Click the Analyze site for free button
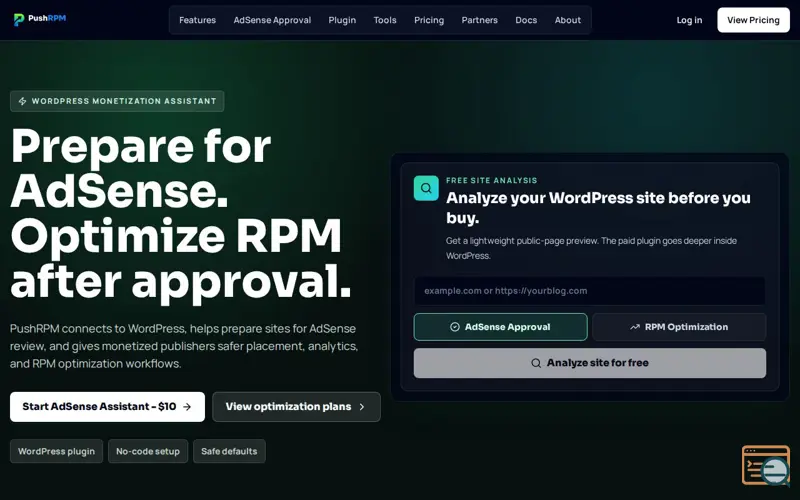The image size is (800, 500). pyautogui.click(x=589, y=363)
